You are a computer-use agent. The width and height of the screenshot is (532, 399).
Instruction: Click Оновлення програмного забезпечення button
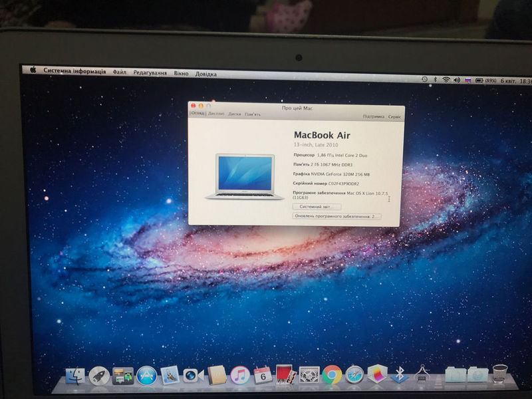tap(336, 216)
